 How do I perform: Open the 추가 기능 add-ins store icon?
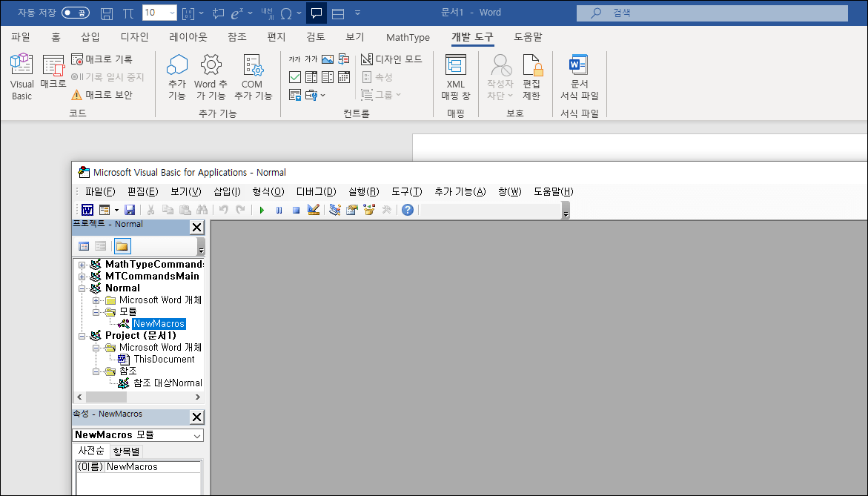click(x=177, y=77)
